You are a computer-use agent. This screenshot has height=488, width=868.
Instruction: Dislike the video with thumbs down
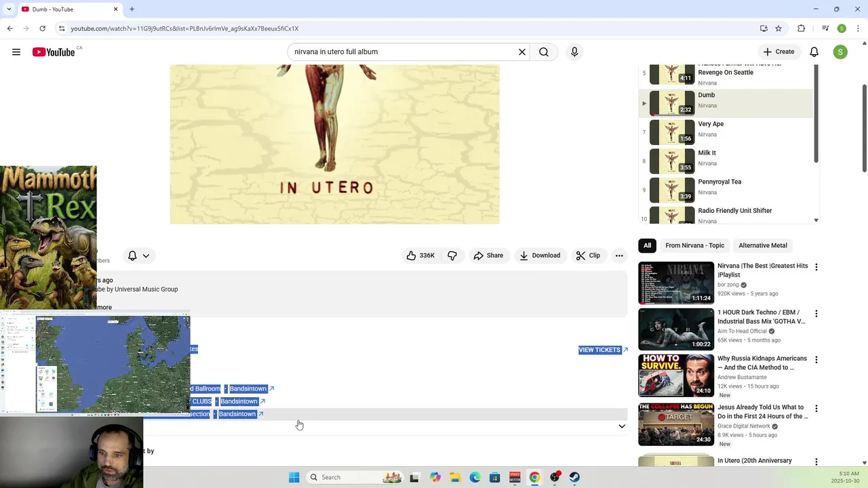pos(452,256)
